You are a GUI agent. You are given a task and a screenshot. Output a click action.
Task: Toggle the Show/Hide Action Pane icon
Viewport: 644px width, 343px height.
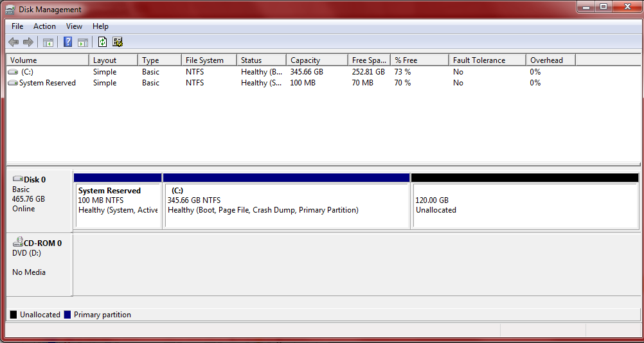pyautogui.click(x=83, y=42)
